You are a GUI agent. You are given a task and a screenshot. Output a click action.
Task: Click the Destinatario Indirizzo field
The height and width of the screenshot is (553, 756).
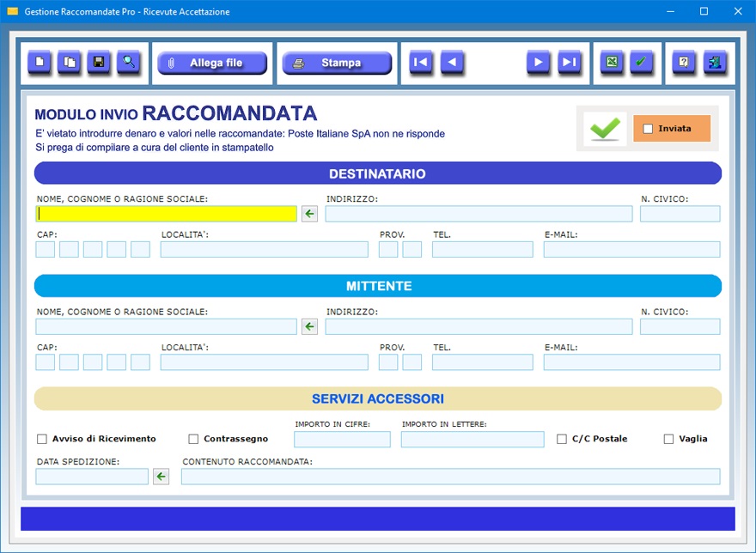[479, 214]
